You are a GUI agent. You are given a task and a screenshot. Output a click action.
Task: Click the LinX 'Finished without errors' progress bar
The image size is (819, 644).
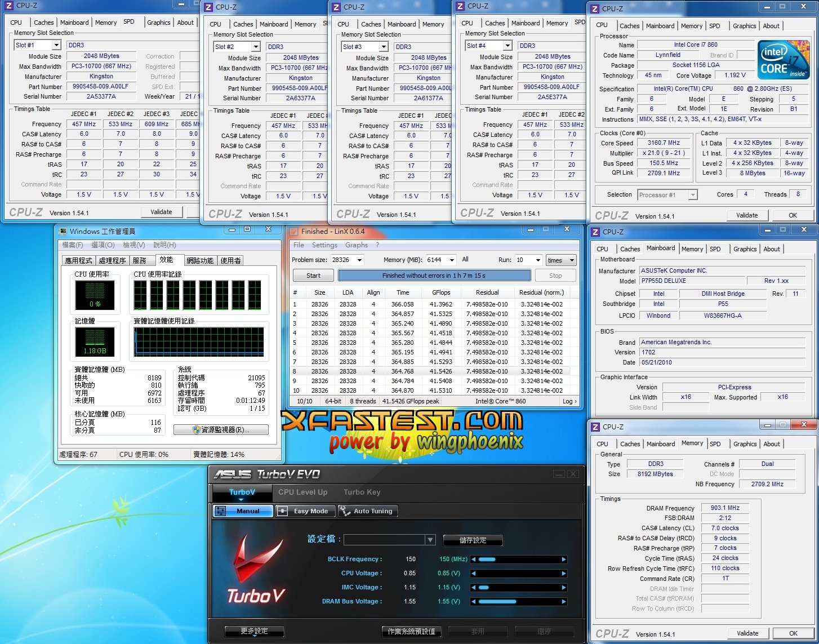point(434,276)
